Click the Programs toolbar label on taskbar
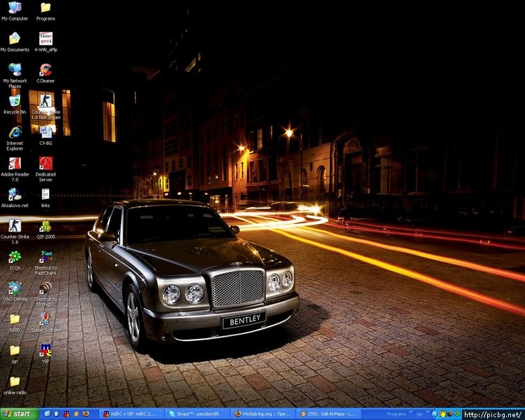Image resolution: width=525 pixels, height=420 pixels. coord(396,414)
